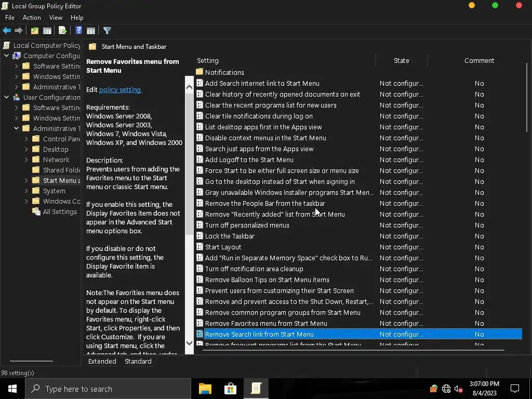Screen dimensions: 532x399
Task: Select the Start Menu and Taskbar tree node
Action: pyautogui.click(x=61, y=180)
